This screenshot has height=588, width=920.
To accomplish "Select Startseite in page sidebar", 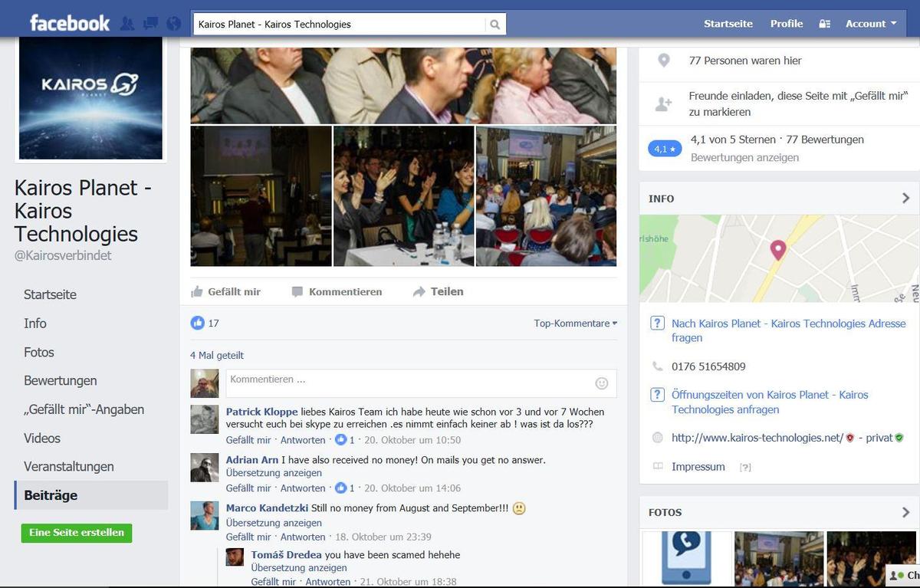I will [50, 294].
